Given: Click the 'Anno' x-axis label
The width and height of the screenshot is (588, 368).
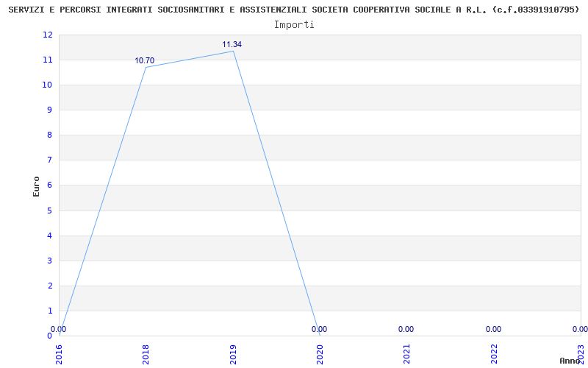Looking at the screenshot, I should click(570, 361).
